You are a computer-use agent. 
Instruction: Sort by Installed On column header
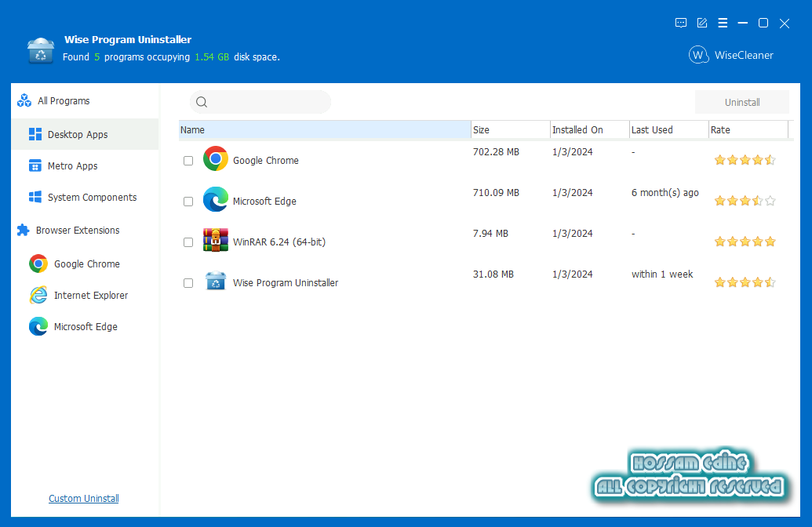(589, 130)
